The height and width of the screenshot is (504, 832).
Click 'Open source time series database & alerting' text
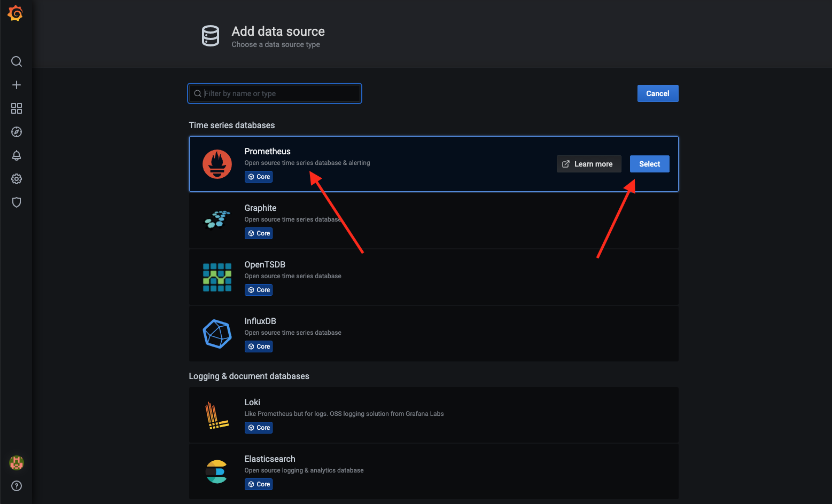(307, 163)
